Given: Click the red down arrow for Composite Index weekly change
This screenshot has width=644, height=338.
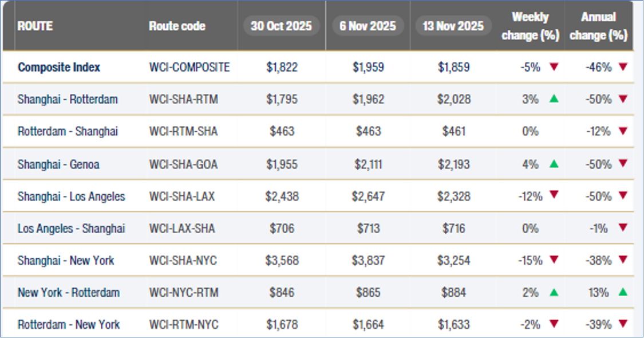Looking at the screenshot, I should [554, 67].
